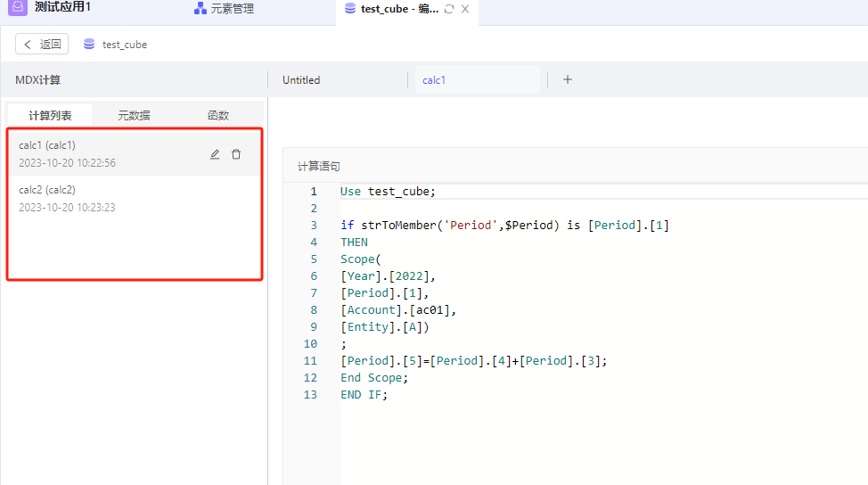Click the End Scope; line
The width and height of the screenshot is (868, 485).
click(374, 378)
